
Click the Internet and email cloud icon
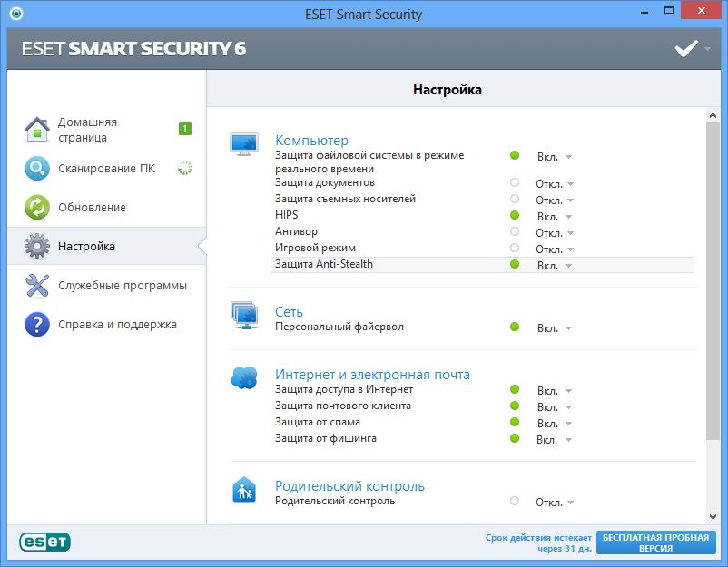pos(244,377)
